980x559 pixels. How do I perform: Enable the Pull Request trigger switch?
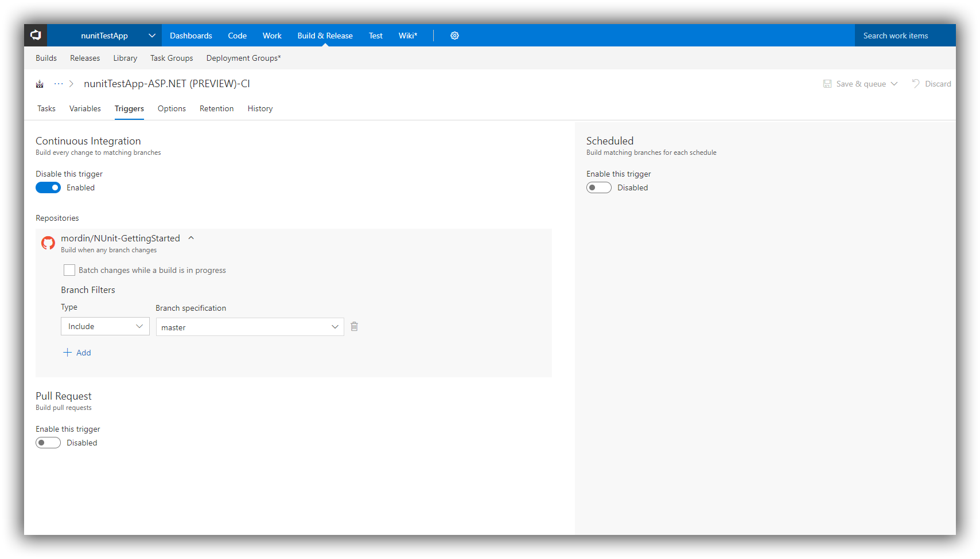coord(48,443)
